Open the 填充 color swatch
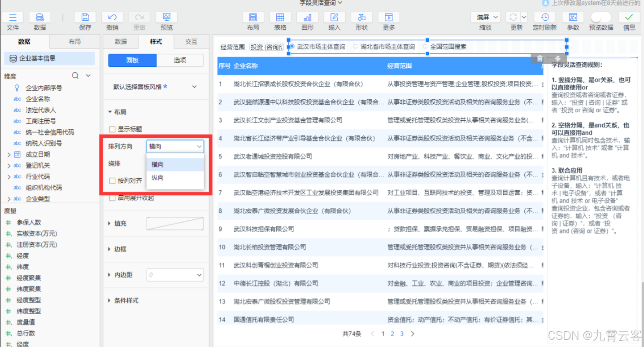Image resolution: width=644 pixels, height=347 pixels. click(x=175, y=224)
